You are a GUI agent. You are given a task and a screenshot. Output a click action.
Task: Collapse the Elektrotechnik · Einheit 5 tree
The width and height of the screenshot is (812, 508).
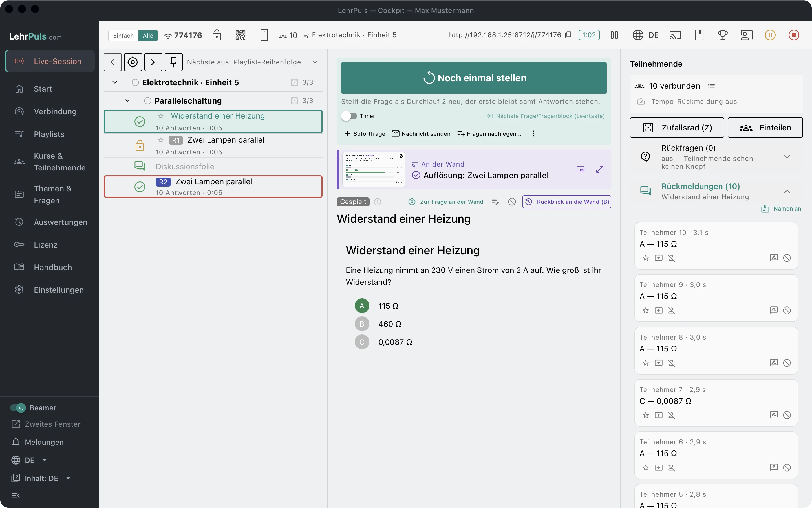tap(115, 82)
